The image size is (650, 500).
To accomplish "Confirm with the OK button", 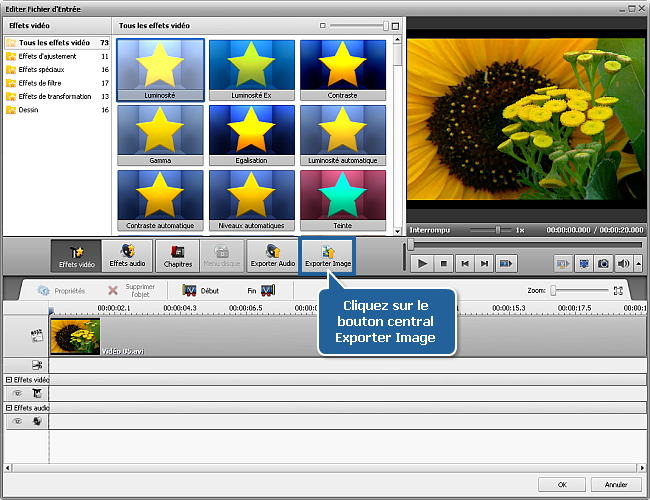I will (563, 484).
